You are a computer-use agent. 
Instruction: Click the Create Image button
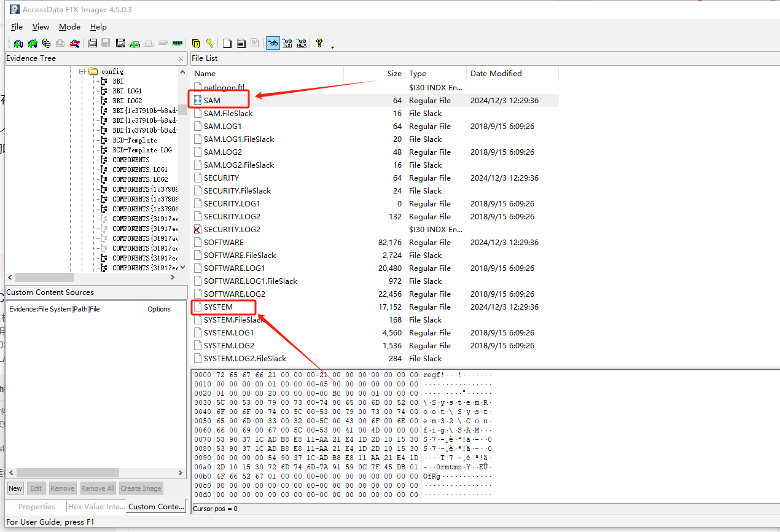point(141,488)
